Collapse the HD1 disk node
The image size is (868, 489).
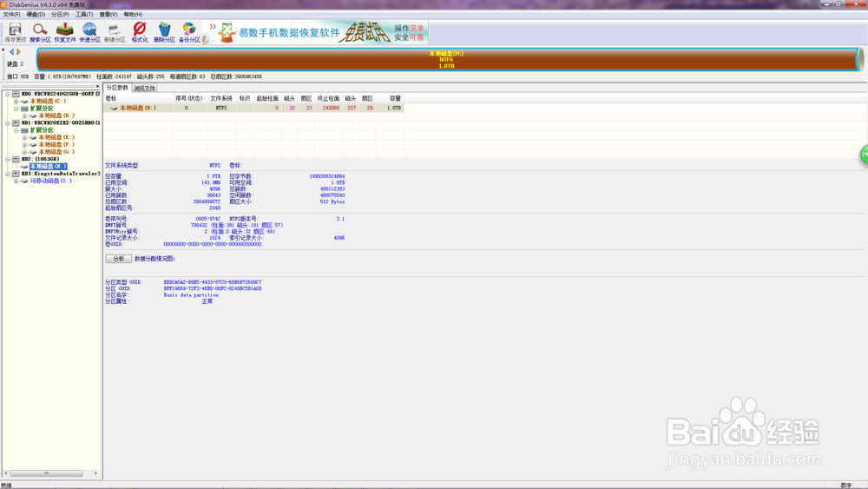click(8, 123)
